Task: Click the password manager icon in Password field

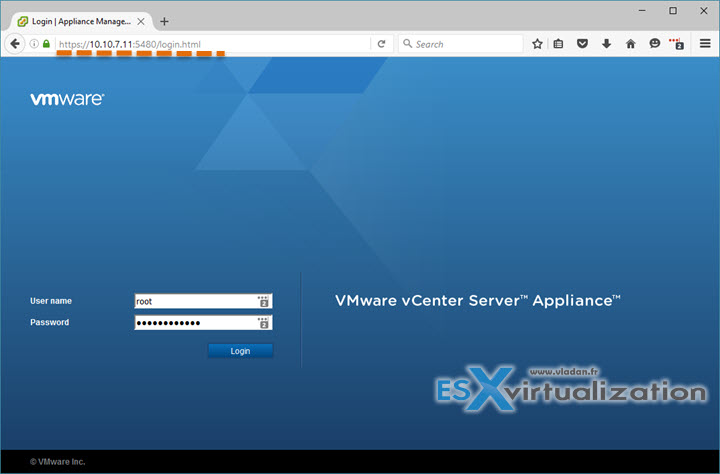Action: [263, 323]
